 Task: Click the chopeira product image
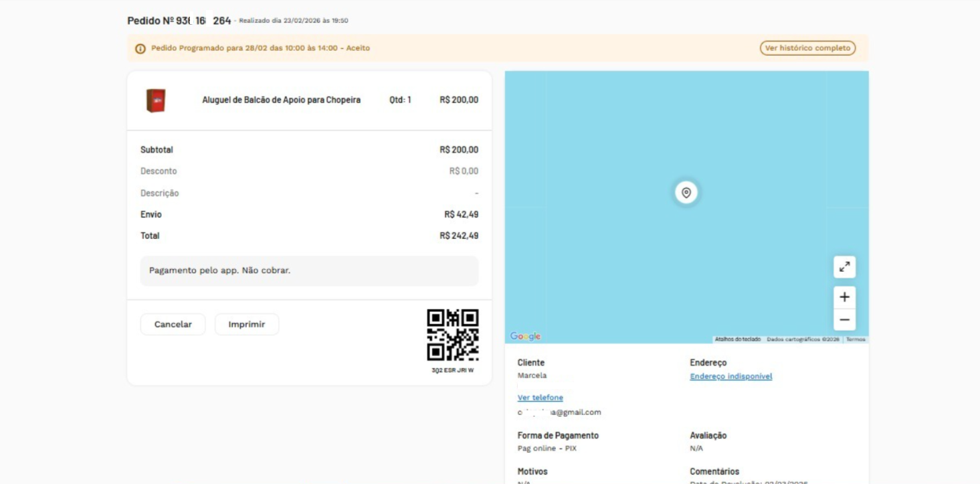157,99
